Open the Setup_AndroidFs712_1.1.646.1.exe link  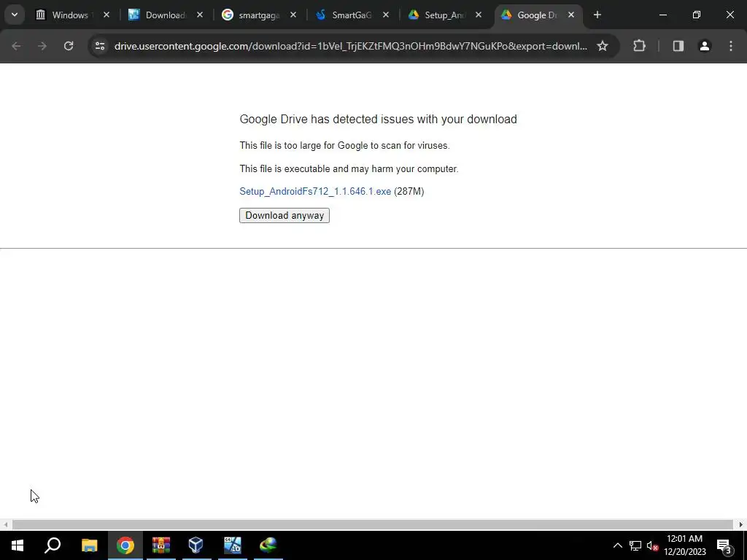(x=315, y=192)
